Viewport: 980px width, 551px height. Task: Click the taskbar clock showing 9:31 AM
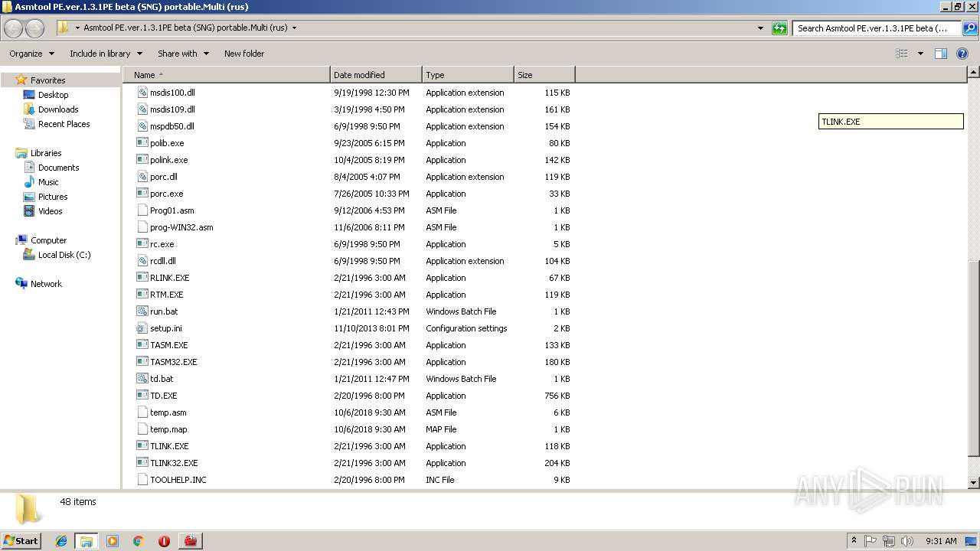[x=941, y=540]
